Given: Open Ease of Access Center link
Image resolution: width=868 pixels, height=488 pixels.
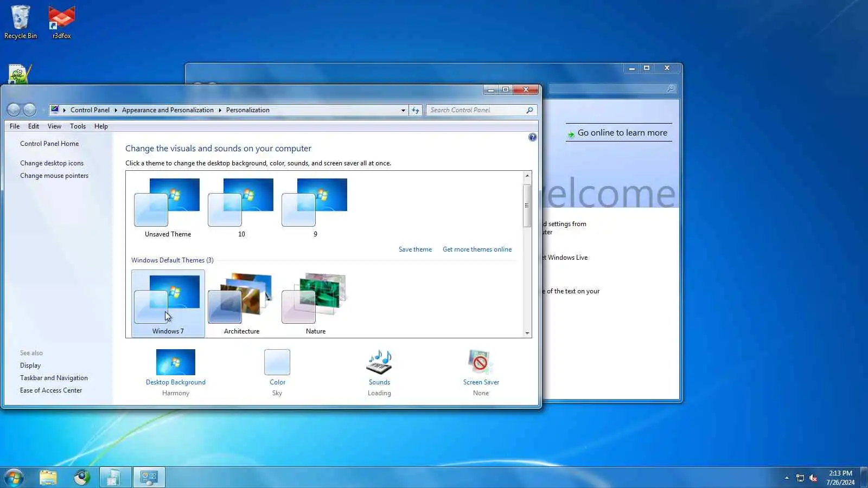Looking at the screenshot, I should [x=51, y=390].
